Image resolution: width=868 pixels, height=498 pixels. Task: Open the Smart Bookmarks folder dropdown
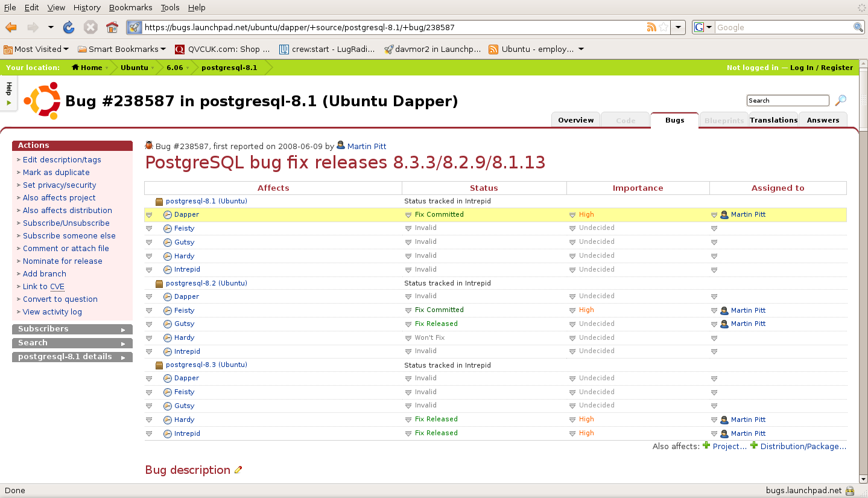click(163, 49)
